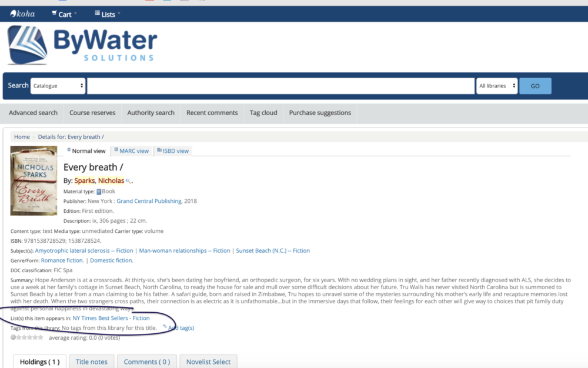The image size is (588, 368).
Task: Open the Comments ( 0 ) tab
Action: 147,362
